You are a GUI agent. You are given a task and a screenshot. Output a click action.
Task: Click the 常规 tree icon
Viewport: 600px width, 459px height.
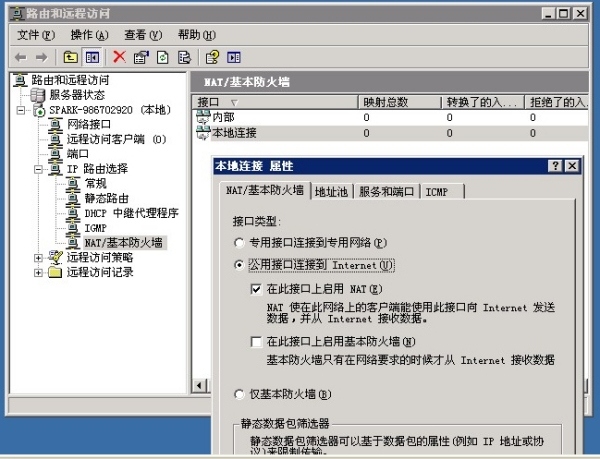(73, 184)
